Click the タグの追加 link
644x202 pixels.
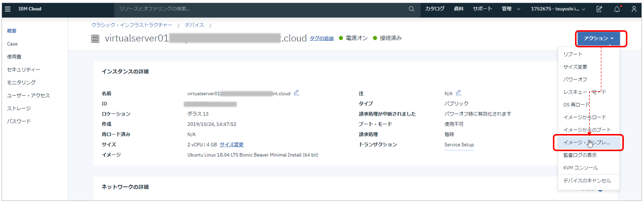(x=321, y=38)
